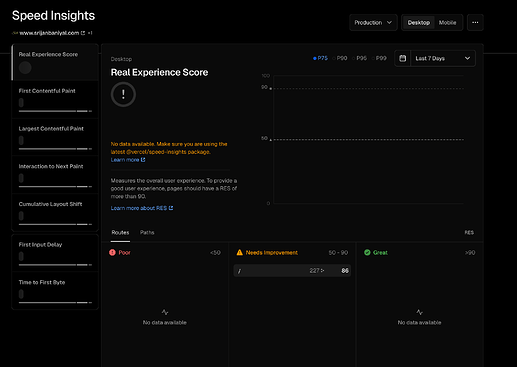This screenshot has width=517, height=367.
Task: Open the / route row scoring 86
Action: point(292,271)
